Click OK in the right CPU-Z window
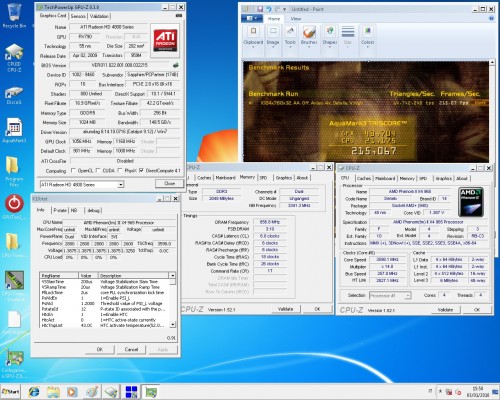The image size is (500, 400). (477, 310)
